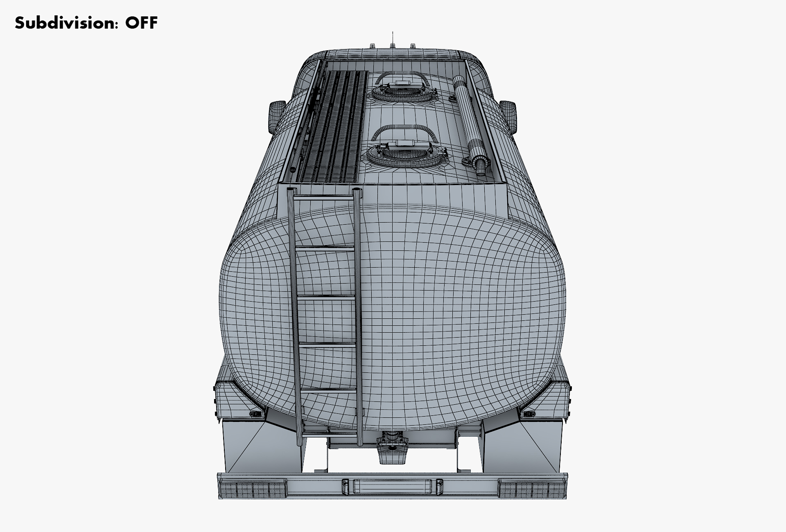The image size is (786, 532).
Task: Click the word 'OFF' in the label
Action: (x=141, y=23)
